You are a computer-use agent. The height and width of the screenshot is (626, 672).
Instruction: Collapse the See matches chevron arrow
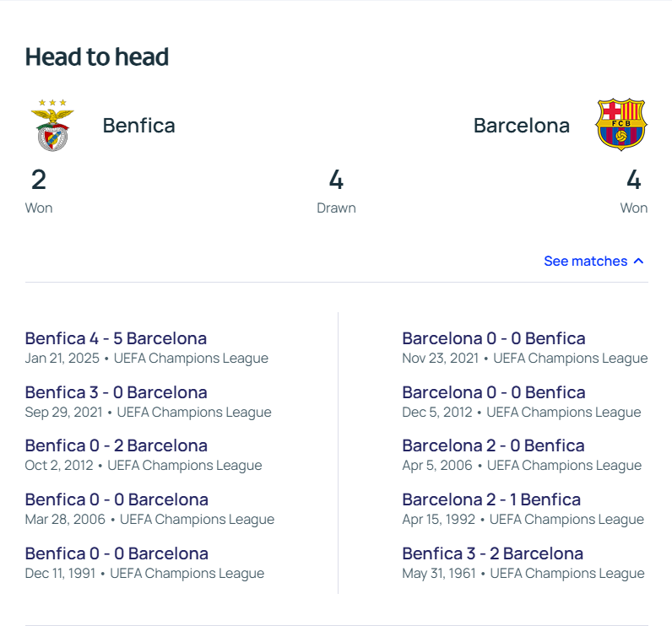(638, 262)
